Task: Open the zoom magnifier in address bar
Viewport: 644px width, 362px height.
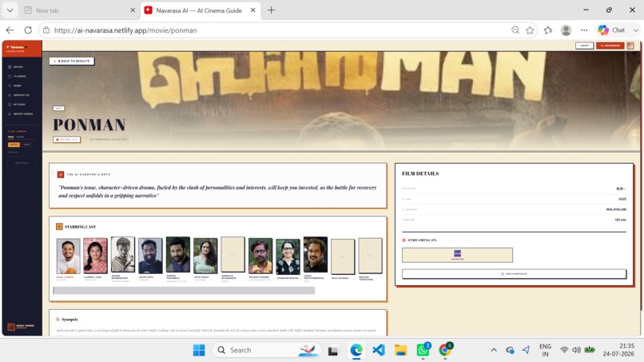Action: (x=515, y=30)
